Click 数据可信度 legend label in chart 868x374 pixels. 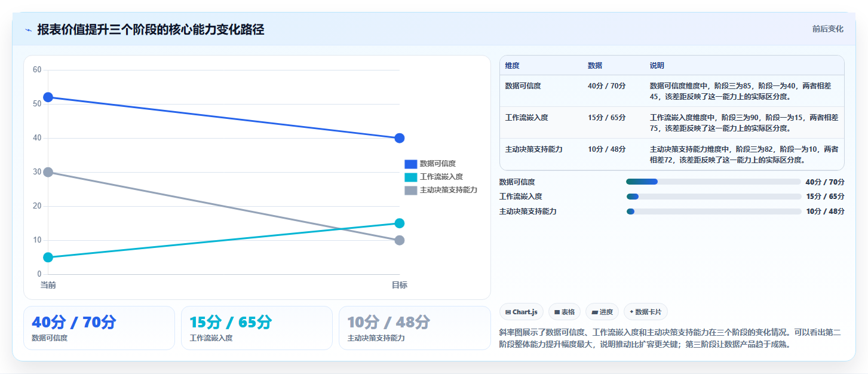[x=438, y=164]
